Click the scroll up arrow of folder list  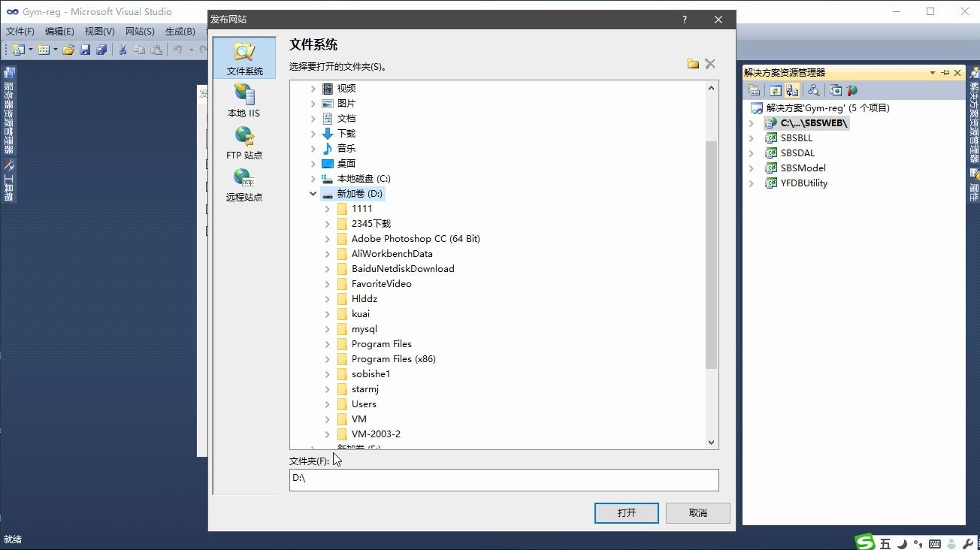712,88
